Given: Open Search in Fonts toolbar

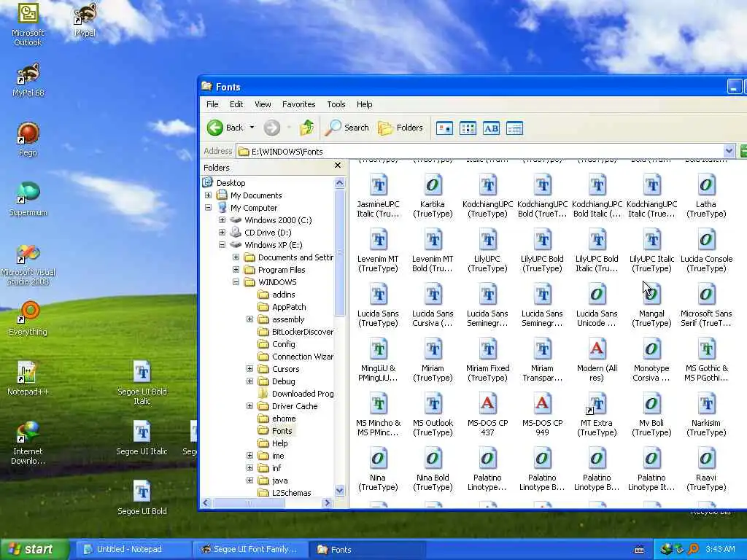Looking at the screenshot, I should pyautogui.click(x=347, y=128).
